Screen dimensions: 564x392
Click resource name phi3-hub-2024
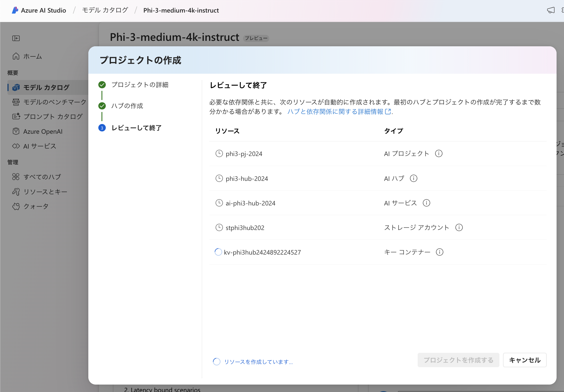247,179
